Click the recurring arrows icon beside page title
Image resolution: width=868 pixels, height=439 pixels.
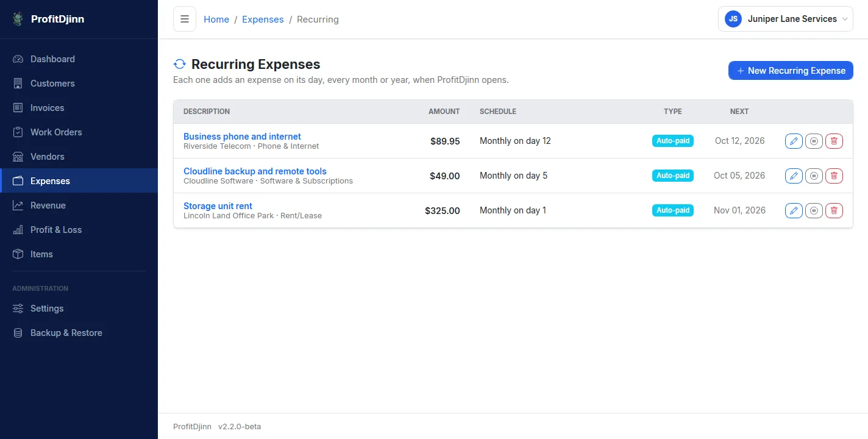(180, 64)
